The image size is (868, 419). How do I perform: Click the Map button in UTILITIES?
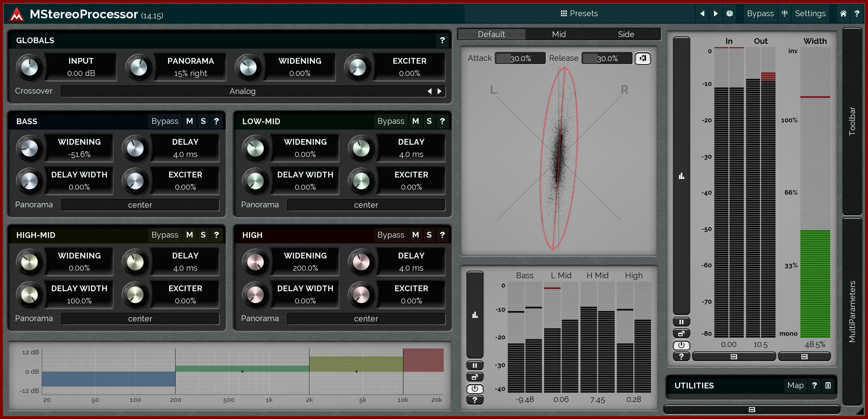795,386
